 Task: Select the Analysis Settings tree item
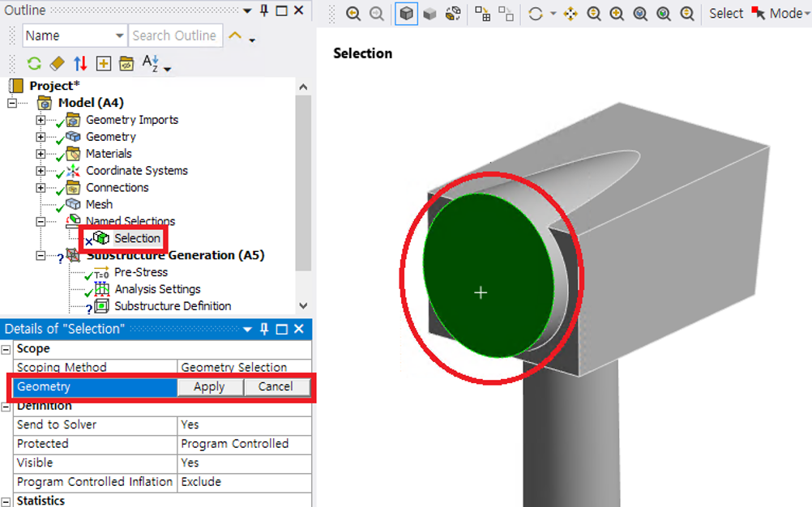157,289
